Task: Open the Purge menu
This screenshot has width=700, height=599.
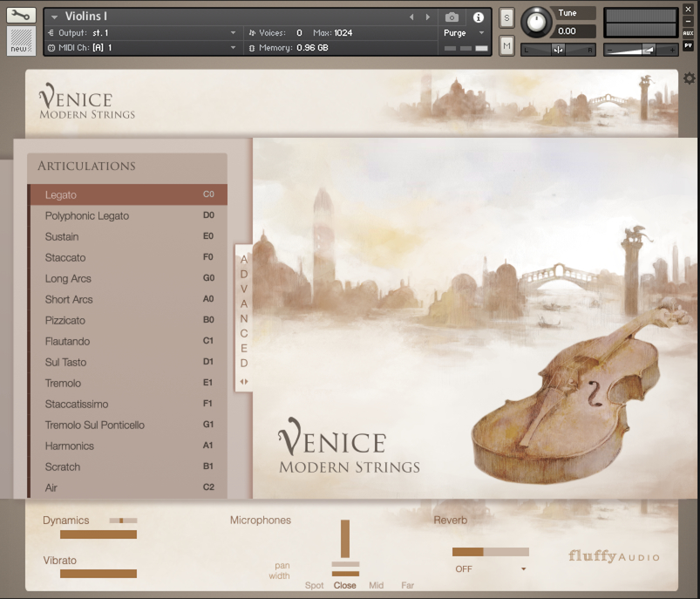Action: [459, 32]
